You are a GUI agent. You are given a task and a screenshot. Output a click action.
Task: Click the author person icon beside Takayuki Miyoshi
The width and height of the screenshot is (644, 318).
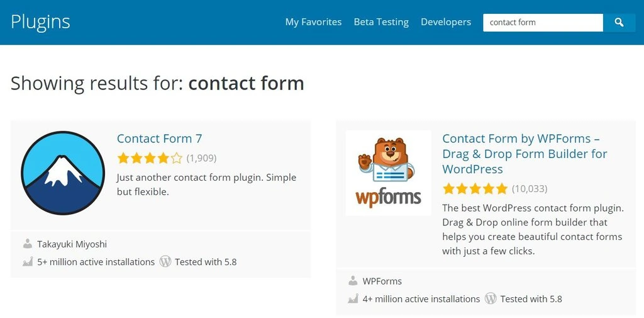click(x=28, y=244)
